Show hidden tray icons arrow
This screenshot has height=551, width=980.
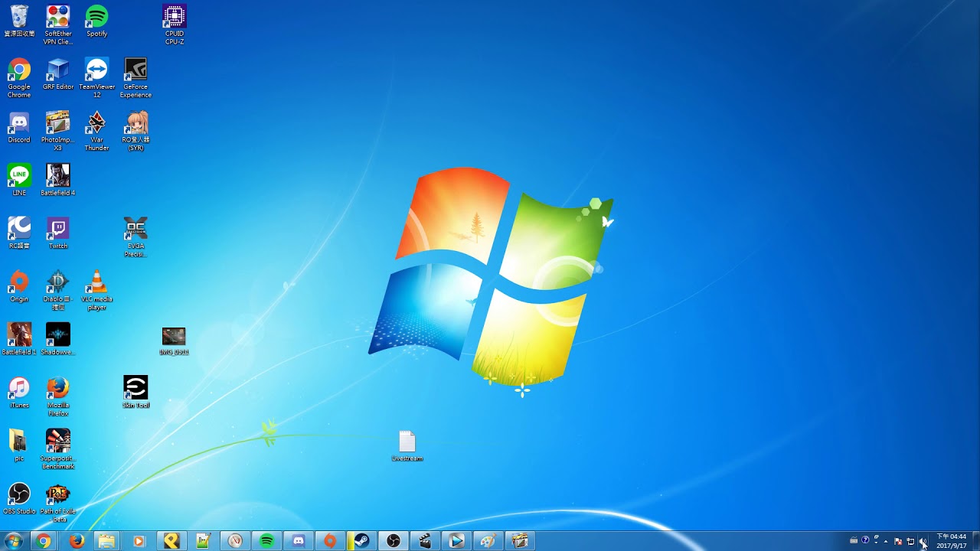(886, 541)
